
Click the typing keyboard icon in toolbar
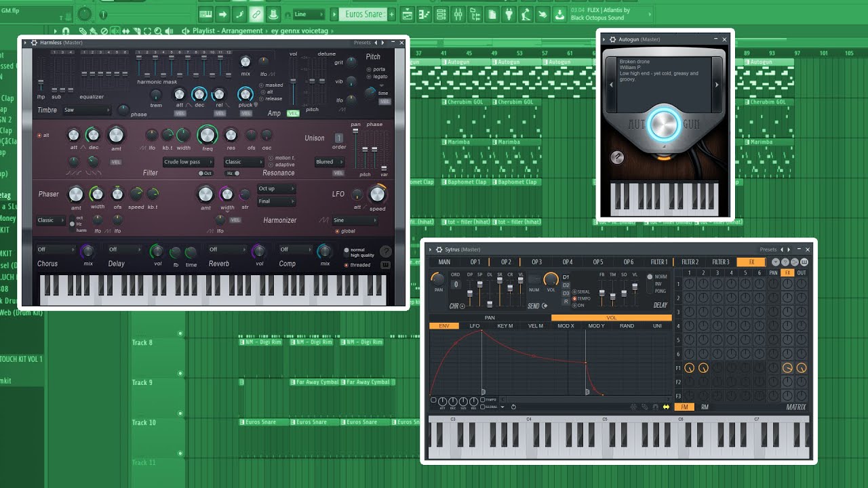click(x=205, y=14)
